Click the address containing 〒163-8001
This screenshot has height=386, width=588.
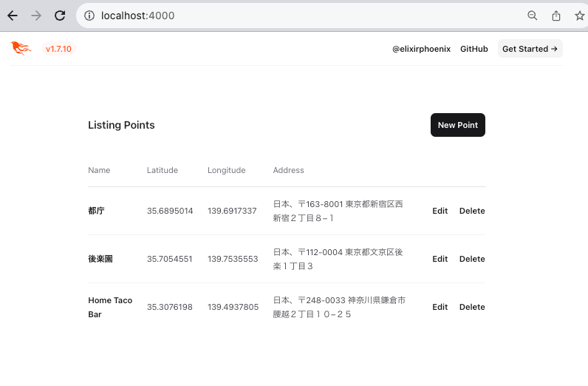(x=338, y=211)
